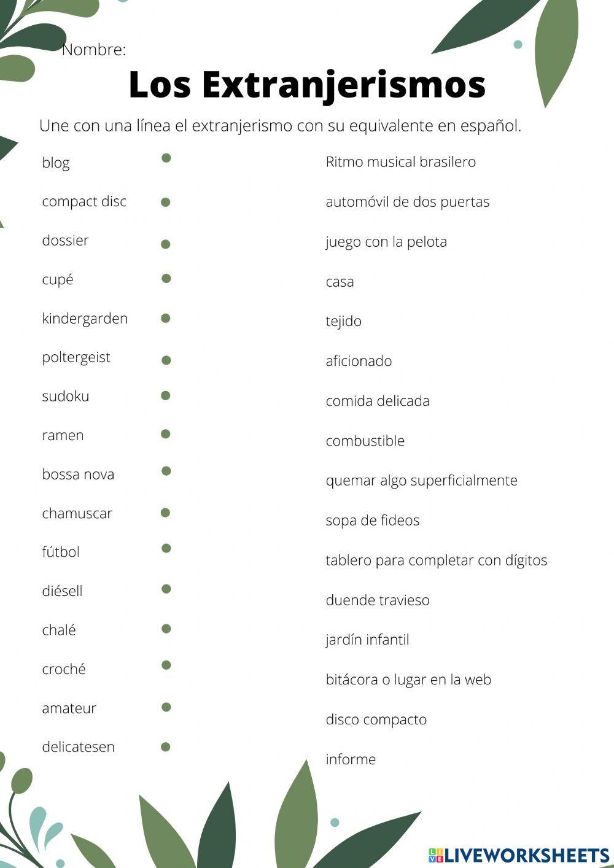
Task: Click the dot next to blog
Action: (166, 158)
